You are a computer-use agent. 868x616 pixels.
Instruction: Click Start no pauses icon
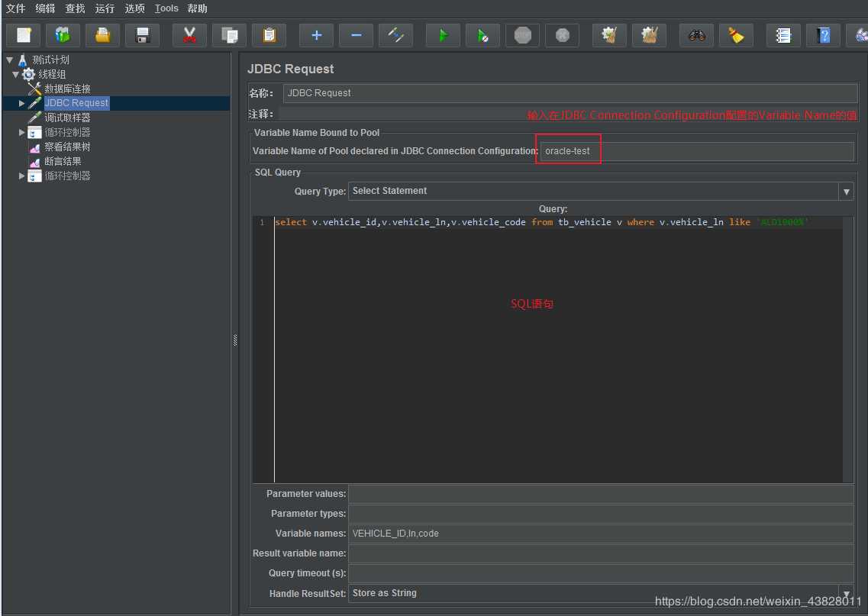(x=482, y=35)
